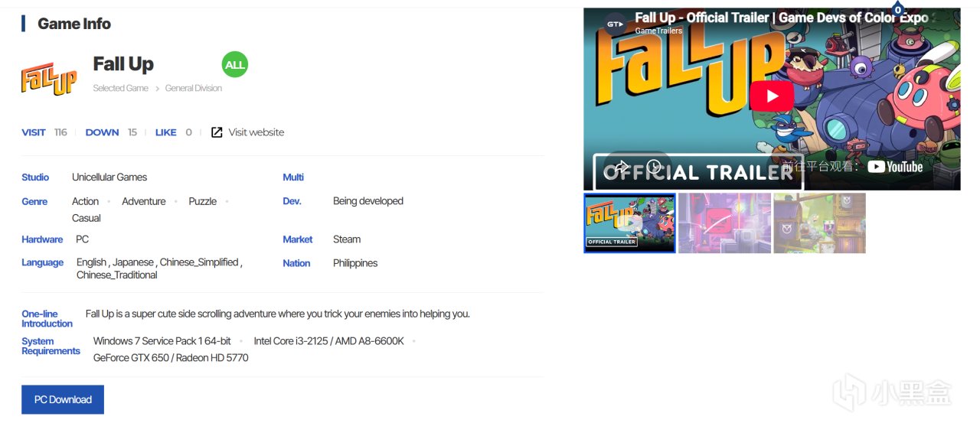Click the VISIT counter label
This screenshot has width=980, height=423.
(34, 132)
